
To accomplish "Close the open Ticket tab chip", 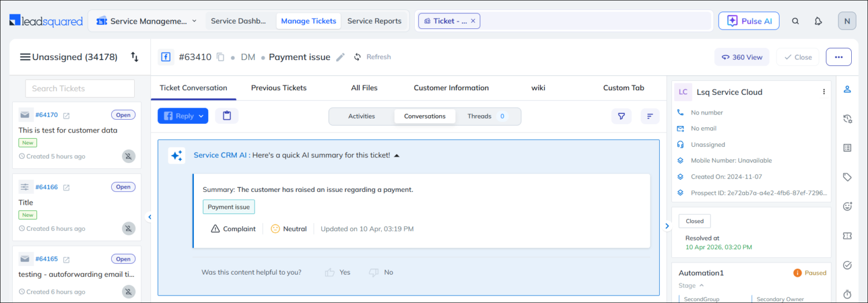I will [473, 21].
